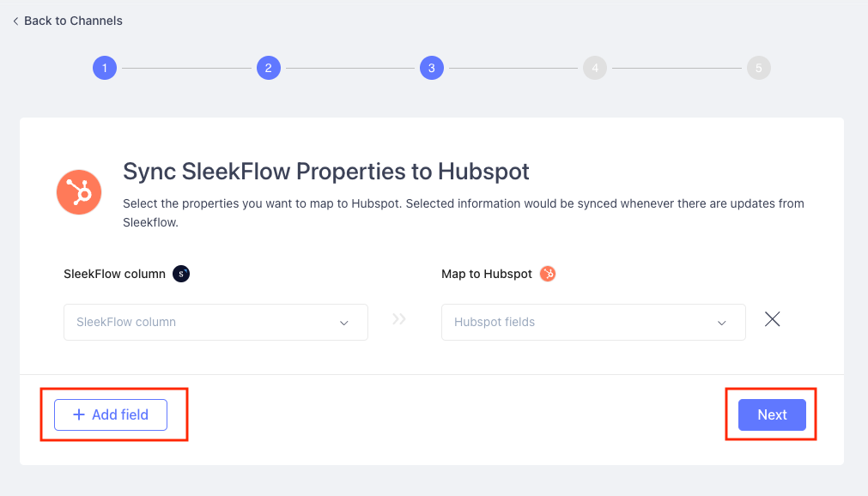
Task: Select greyed step 5 in the stepper
Action: (x=759, y=68)
